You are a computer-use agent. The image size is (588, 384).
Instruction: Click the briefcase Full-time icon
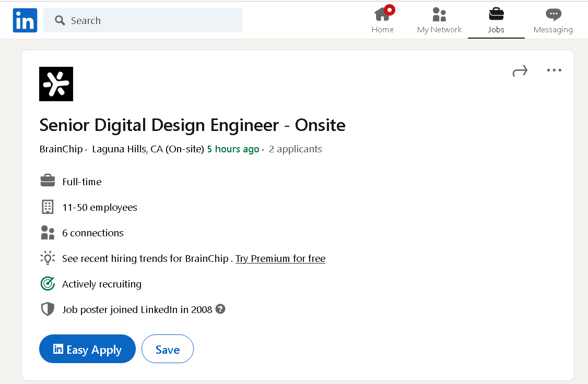click(48, 182)
